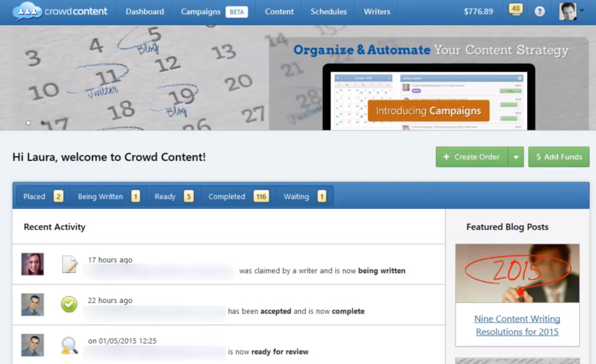The height and width of the screenshot is (364, 596).
Task: Click the banner carousel dot indicator
Action: [28, 123]
